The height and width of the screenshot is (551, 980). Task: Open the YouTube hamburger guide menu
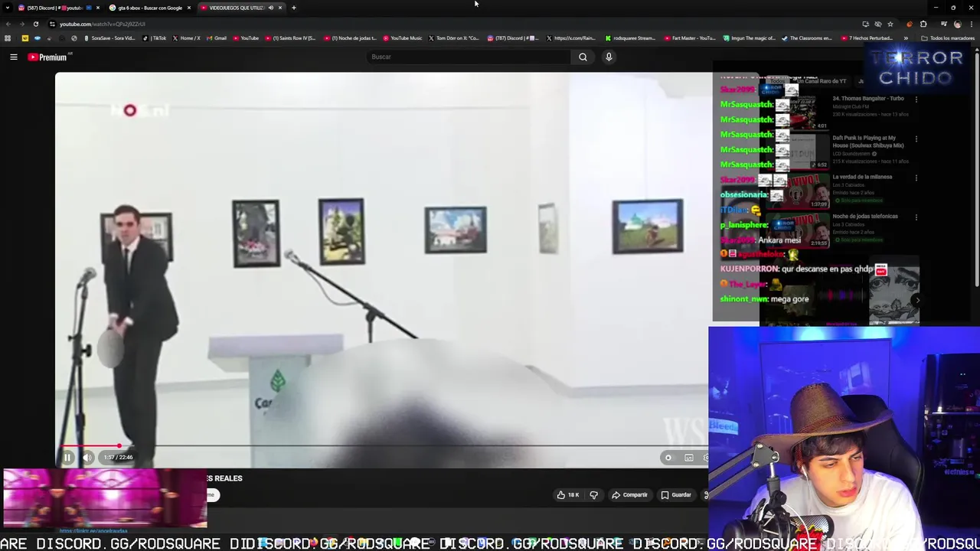pos(13,57)
